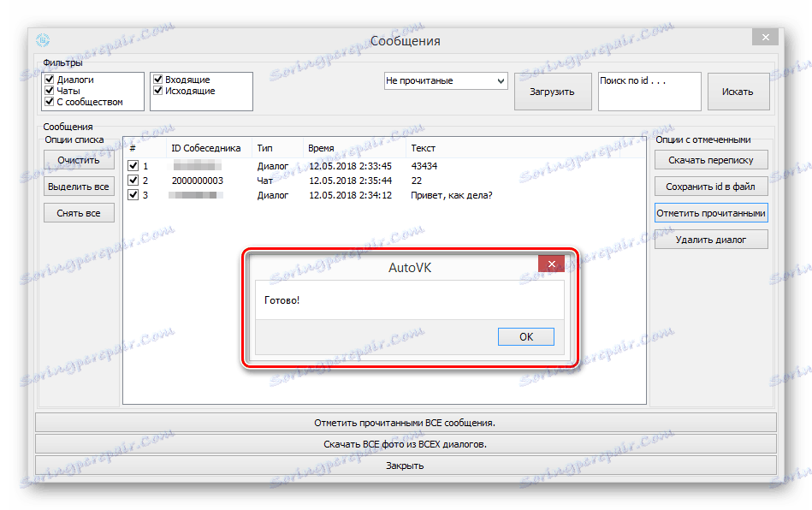Click Скачать ВСЕ фото из ВСЕХ диалогов

pyautogui.click(x=406, y=444)
